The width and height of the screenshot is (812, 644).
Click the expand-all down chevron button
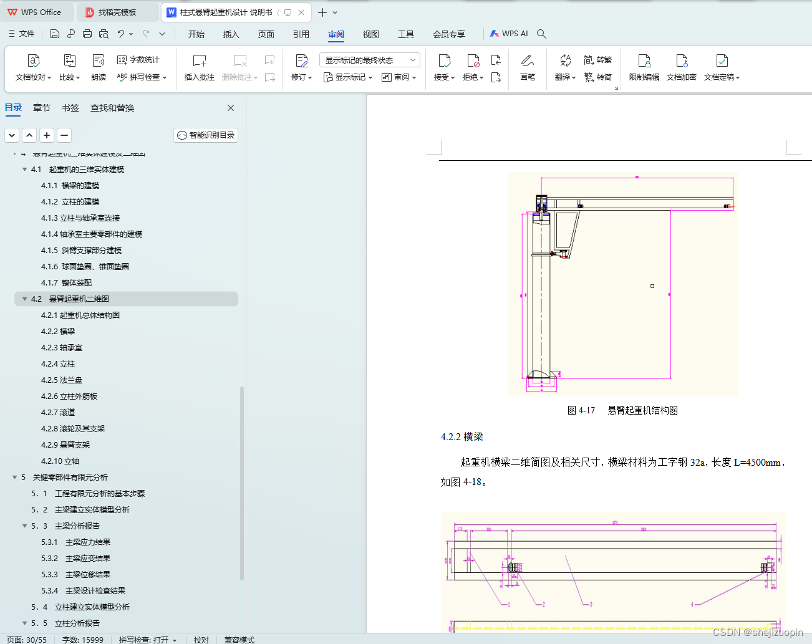12,135
